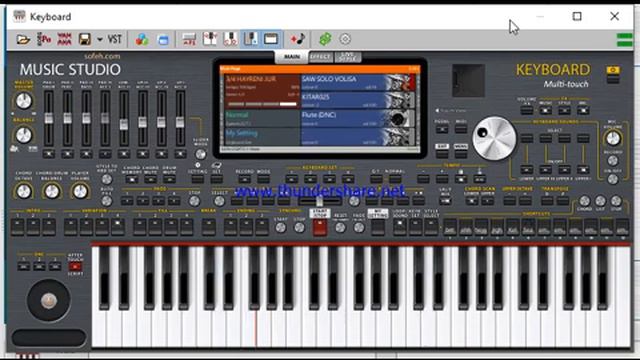640x360 pixels.
Task: Mute the first mixer channel button
Action: [x=49, y=154]
